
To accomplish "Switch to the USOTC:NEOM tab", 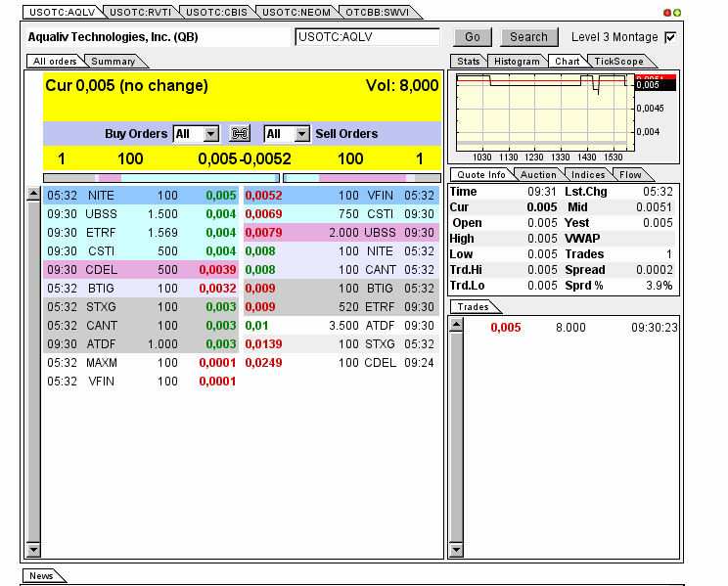I will [296, 13].
